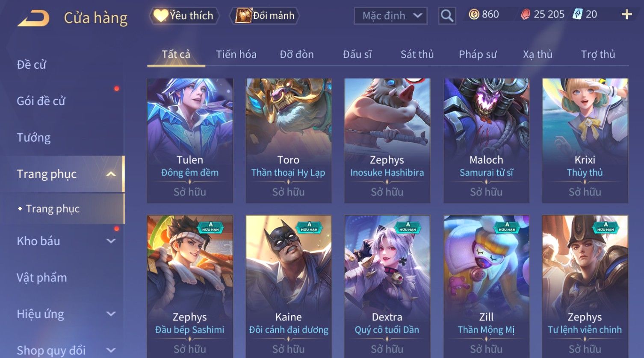Expand the Hiệu ứng sidebar section
This screenshot has width=644, height=358.
point(111,314)
